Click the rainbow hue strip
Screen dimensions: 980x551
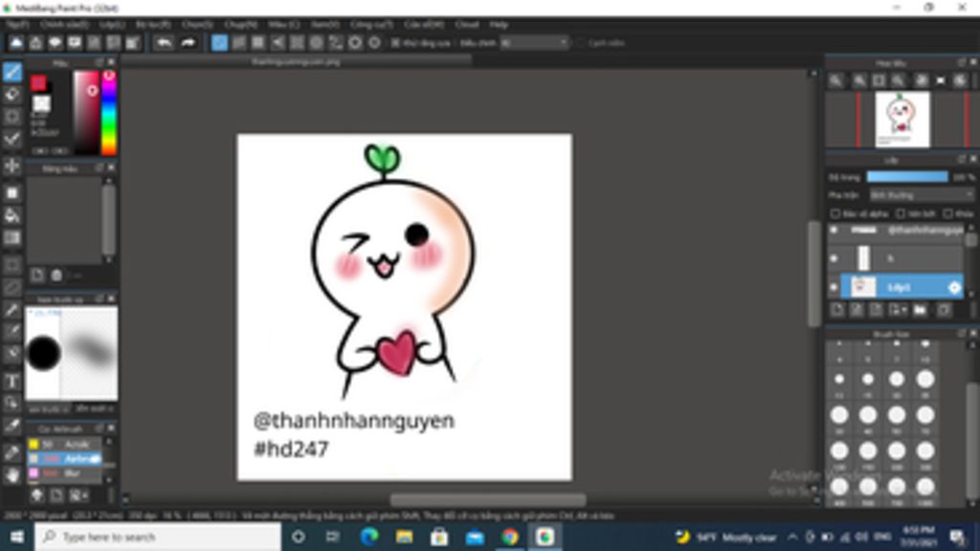109,113
